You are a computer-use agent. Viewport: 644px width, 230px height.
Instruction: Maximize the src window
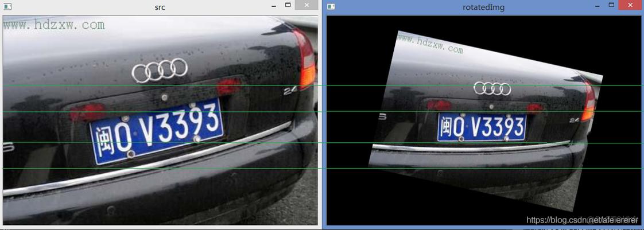click(x=288, y=5)
